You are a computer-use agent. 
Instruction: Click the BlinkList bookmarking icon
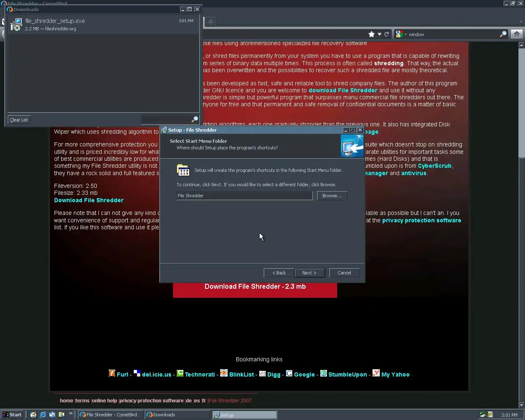224,373
